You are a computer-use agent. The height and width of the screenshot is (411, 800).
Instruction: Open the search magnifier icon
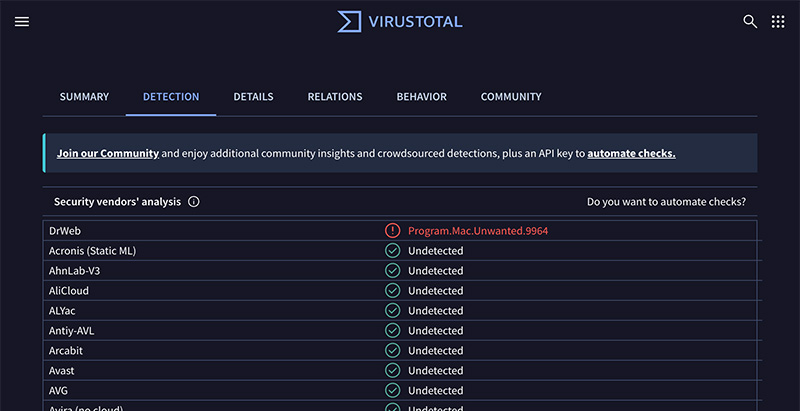click(749, 22)
